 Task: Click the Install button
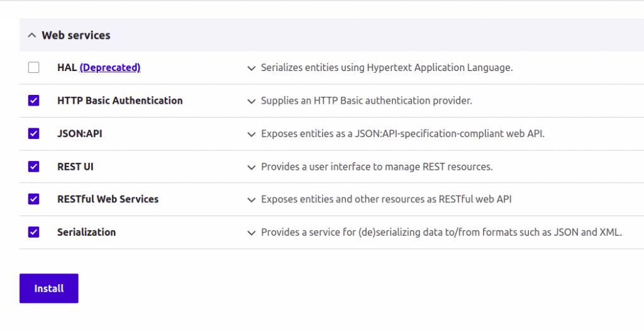[49, 289]
